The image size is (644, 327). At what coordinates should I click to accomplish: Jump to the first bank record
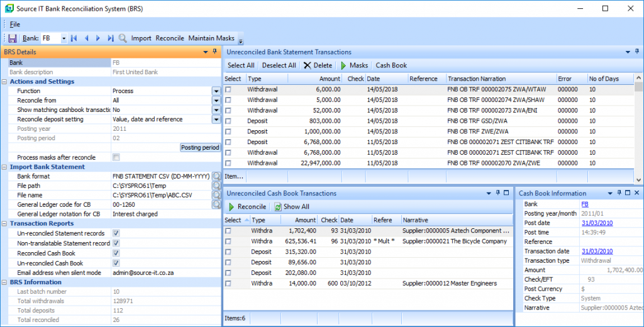[x=74, y=38]
